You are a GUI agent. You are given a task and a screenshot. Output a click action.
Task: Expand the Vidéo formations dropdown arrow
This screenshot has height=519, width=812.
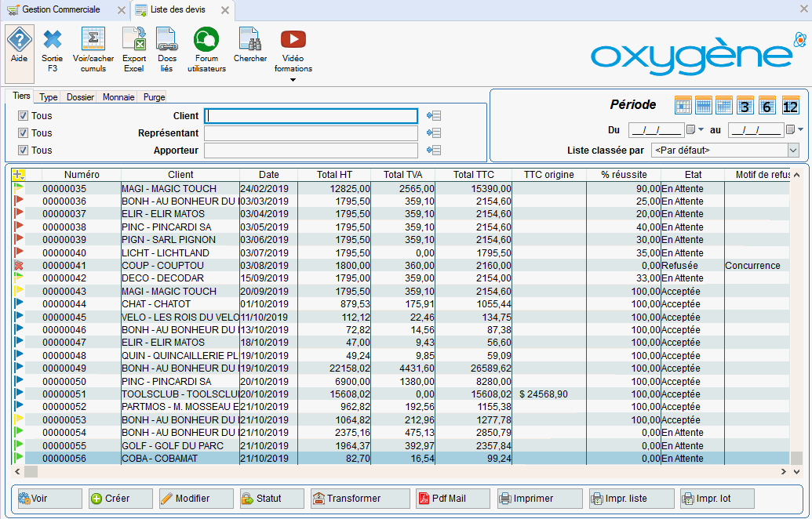point(293,80)
